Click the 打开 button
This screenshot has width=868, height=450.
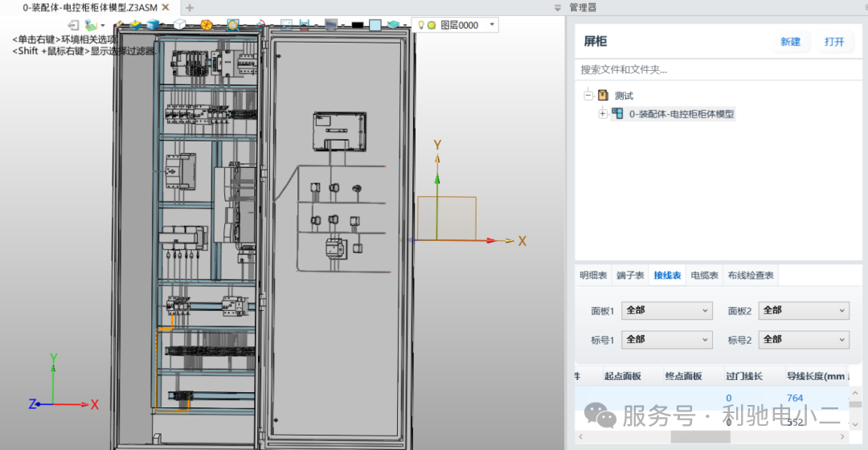point(833,42)
